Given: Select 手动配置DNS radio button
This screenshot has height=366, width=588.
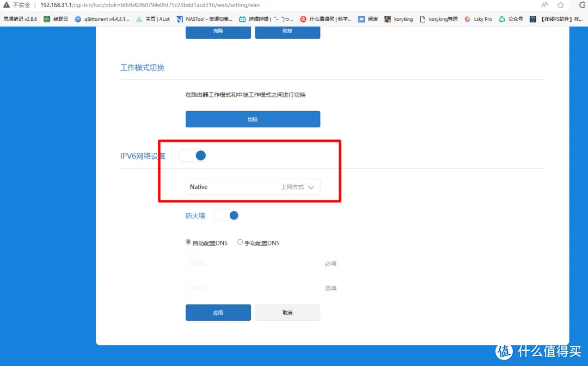Looking at the screenshot, I should pyautogui.click(x=240, y=242).
